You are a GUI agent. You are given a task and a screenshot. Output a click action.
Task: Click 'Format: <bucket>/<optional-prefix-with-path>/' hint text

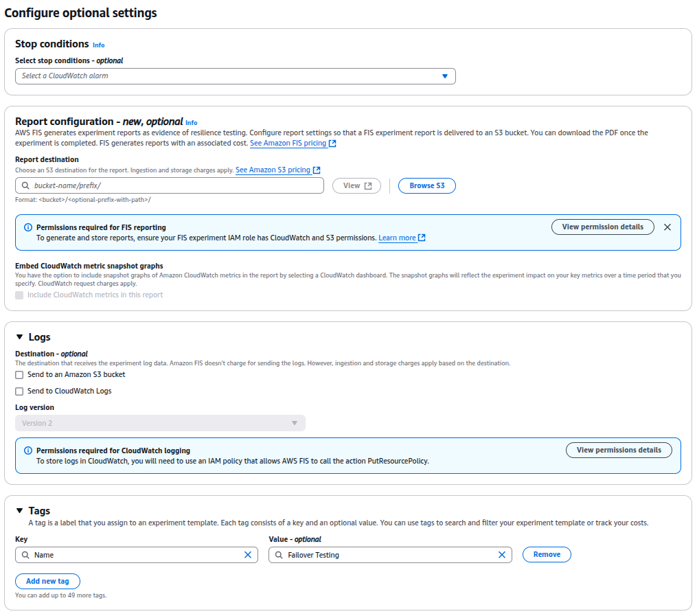click(82, 200)
